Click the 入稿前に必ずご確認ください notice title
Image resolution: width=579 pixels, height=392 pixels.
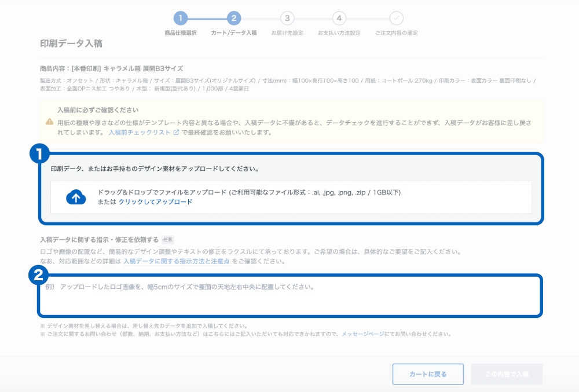coord(98,110)
